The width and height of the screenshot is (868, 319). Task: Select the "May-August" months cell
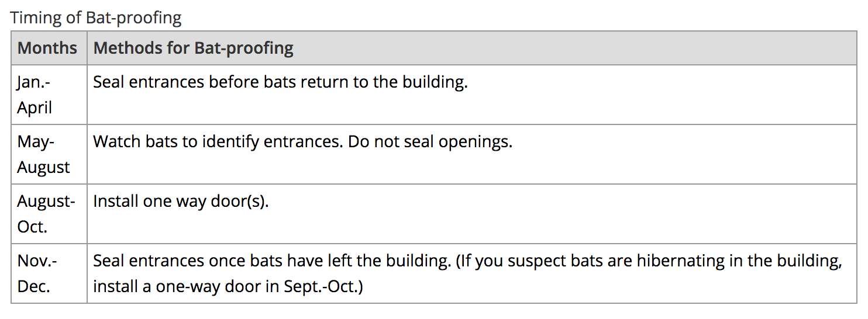click(43, 154)
